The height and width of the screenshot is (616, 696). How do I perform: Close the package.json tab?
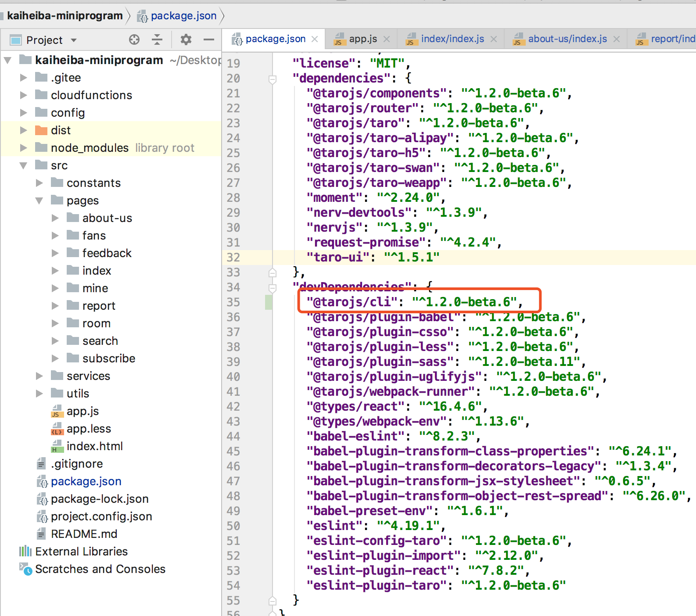(x=315, y=39)
